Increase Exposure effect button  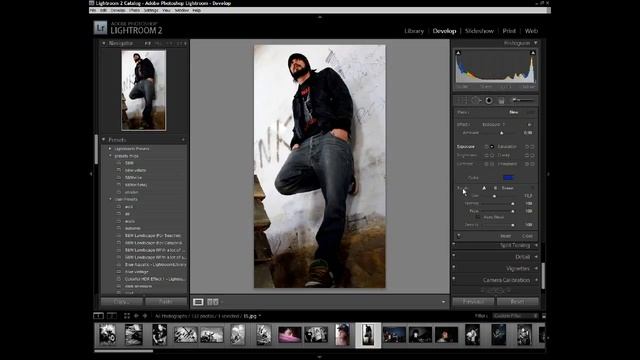tap(491, 147)
